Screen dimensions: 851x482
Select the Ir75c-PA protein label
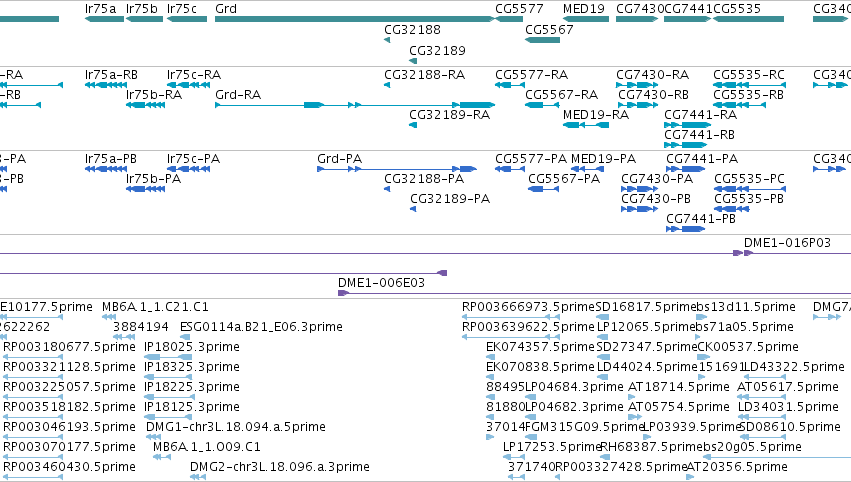193,159
